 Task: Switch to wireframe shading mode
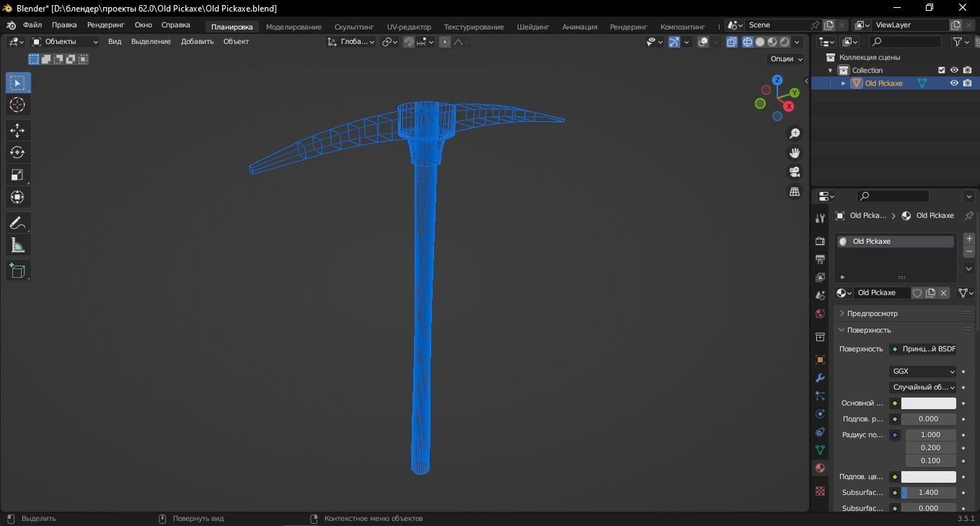(x=748, y=42)
